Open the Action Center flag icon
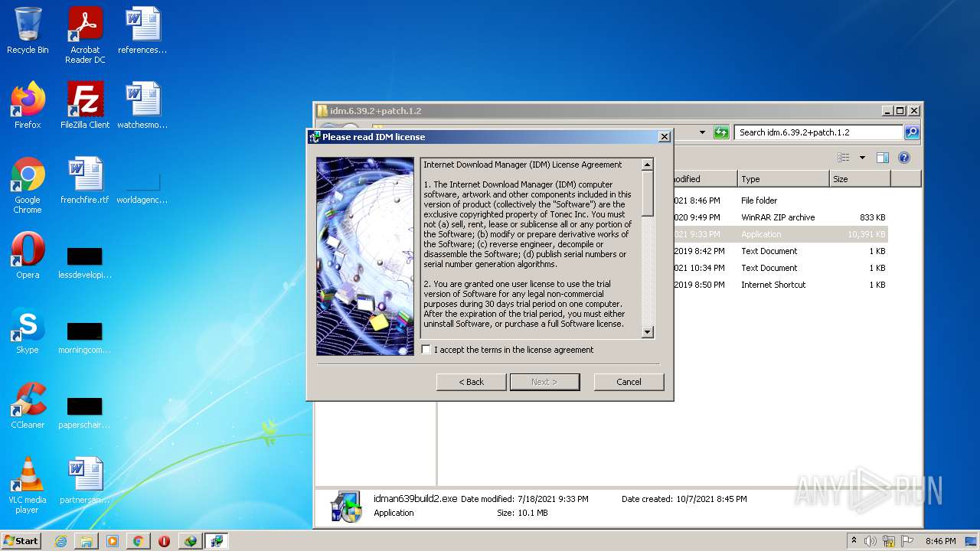The height and width of the screenshot is (551, 980). tap(907, 541)
